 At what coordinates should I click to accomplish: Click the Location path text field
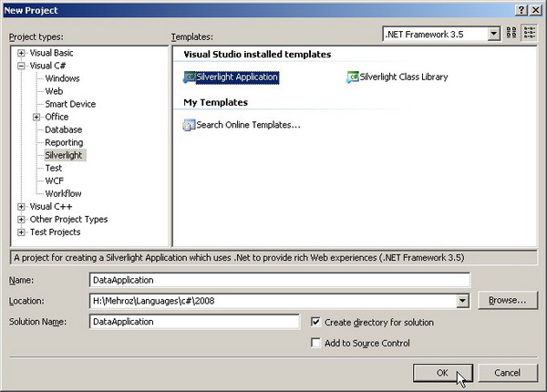point(273,301)
